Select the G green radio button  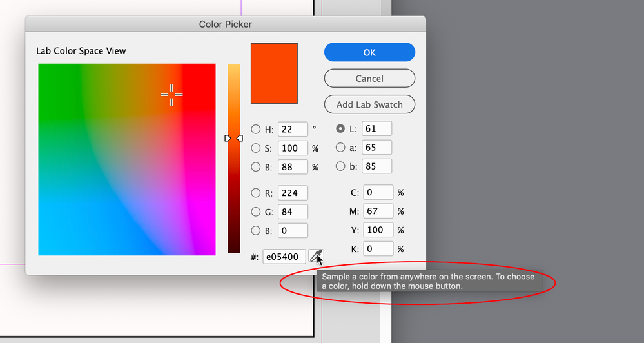point(256,211)
